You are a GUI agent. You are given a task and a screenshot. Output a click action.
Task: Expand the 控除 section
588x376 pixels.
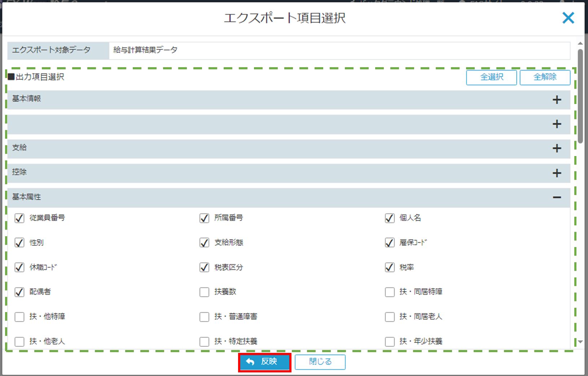pyautogui.click(x=557, y=173)
